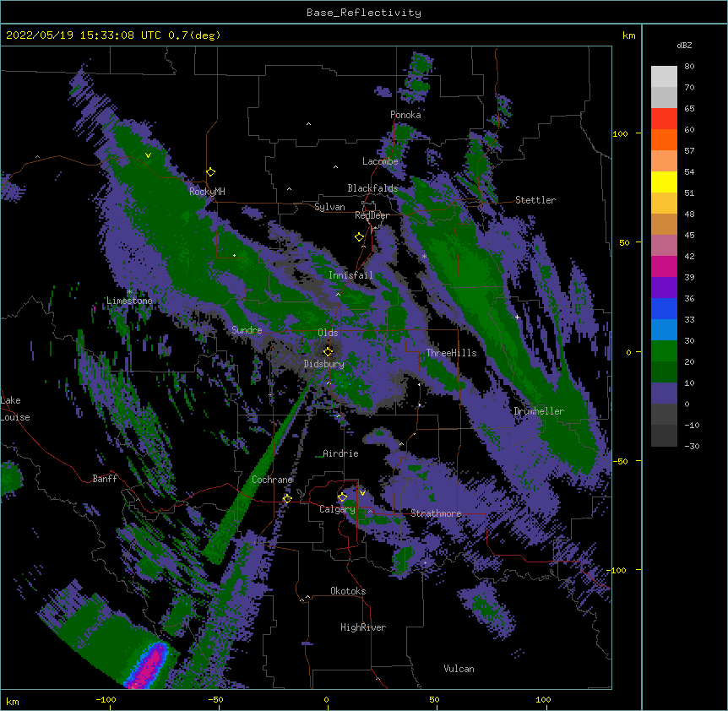
Task: Select the red 65 dBZ legend swatch
Action: coord(664,118)
